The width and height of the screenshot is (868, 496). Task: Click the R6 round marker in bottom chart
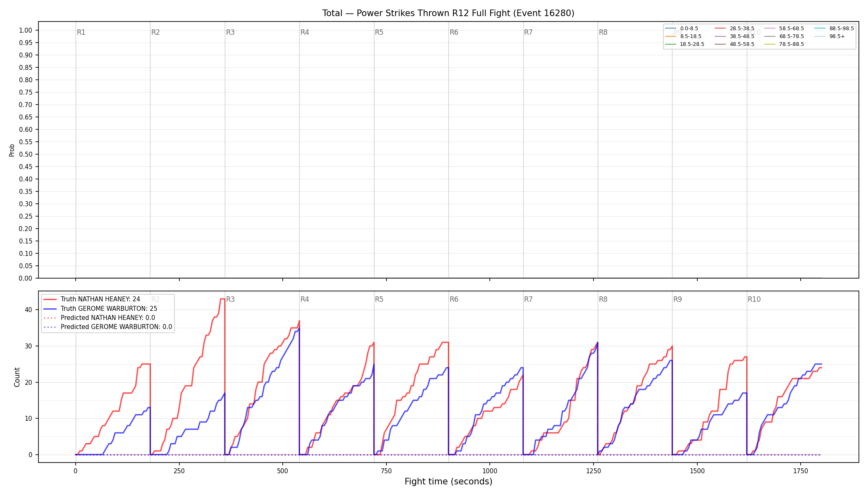point(454,299)
